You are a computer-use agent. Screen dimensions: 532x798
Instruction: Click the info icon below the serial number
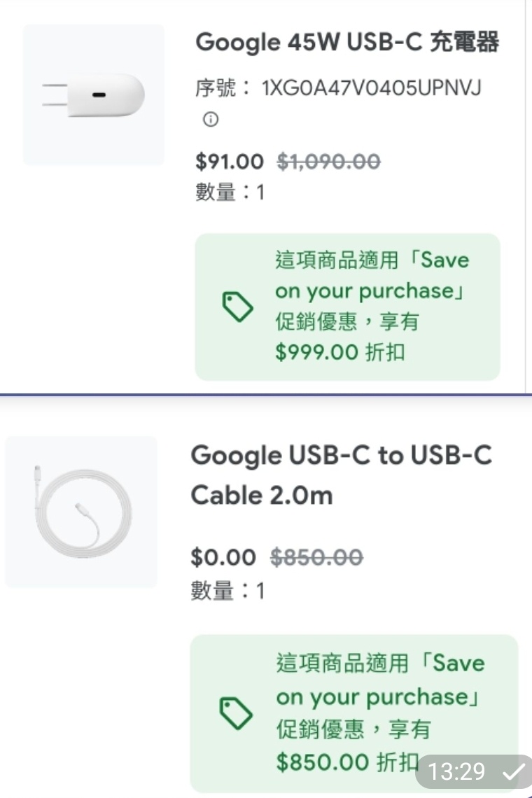pyautogui.click(x=210, y=120)
